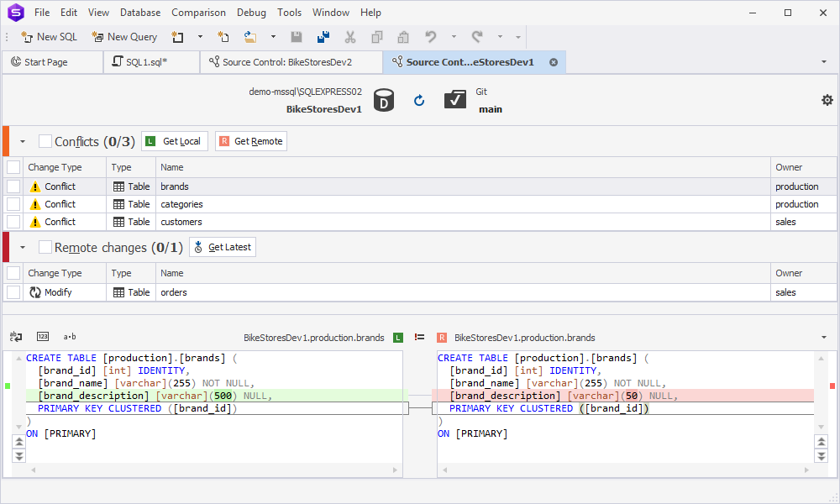The width and height of the screenshot is (840, 504).
Task: Click the blue Save All icon
Action: (323, 37)
